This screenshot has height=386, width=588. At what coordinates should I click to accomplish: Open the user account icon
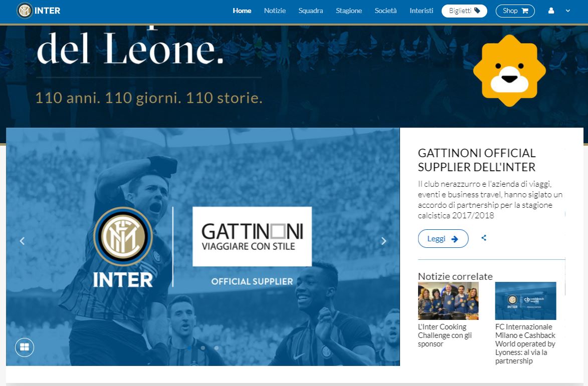[x=551, y=11]
